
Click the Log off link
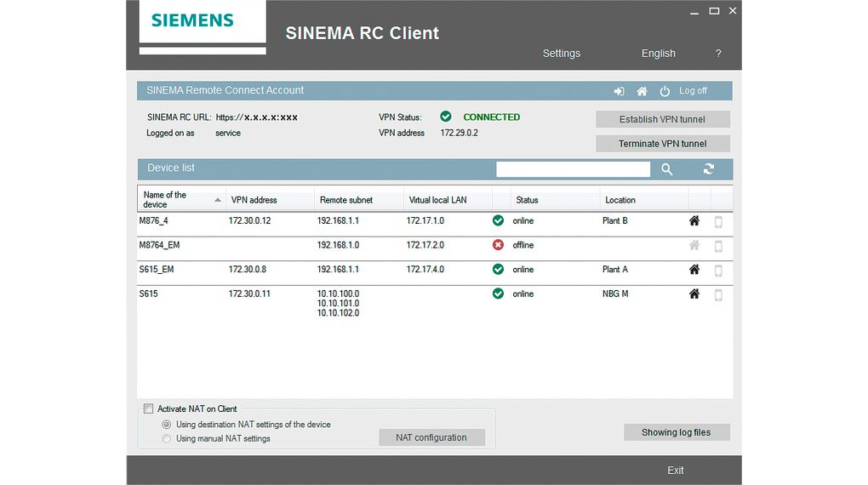[693, 90]
